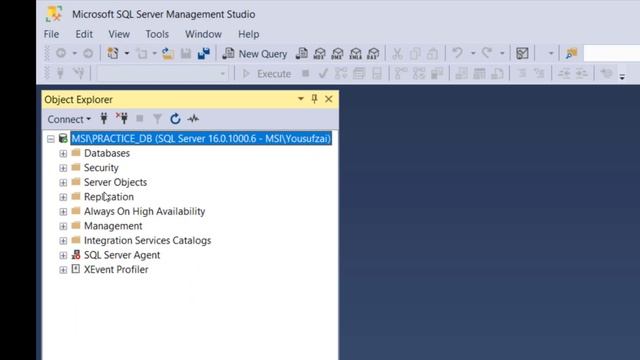The image size is (640, 360).
Task: Close the Object Explorer panel
Action: click(329, 99)
